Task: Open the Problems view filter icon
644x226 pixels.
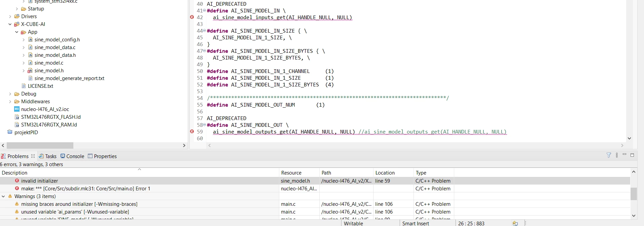Action: coord(609,155)
